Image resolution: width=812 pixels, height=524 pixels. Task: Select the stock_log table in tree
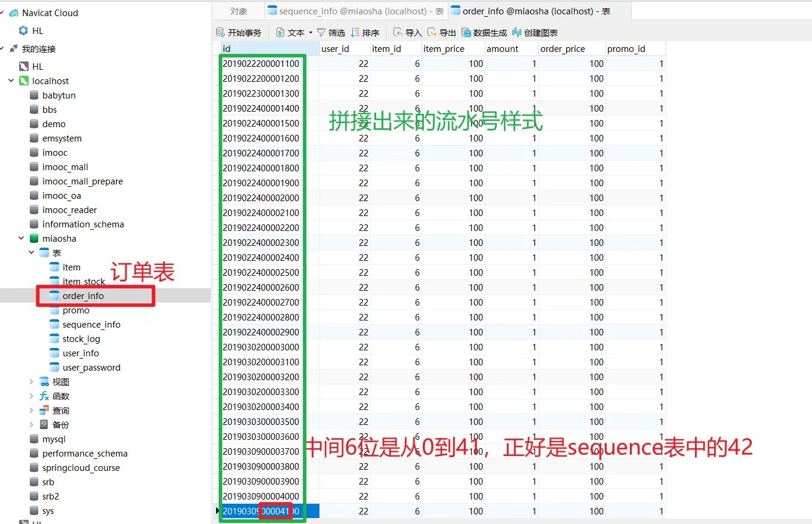81,339
